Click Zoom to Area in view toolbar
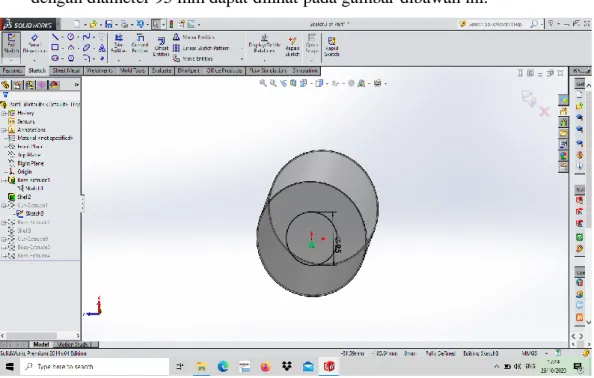Image resolution: width=594 pixels, height=378 pixels. pyautogui.click(x=273, y=83)
